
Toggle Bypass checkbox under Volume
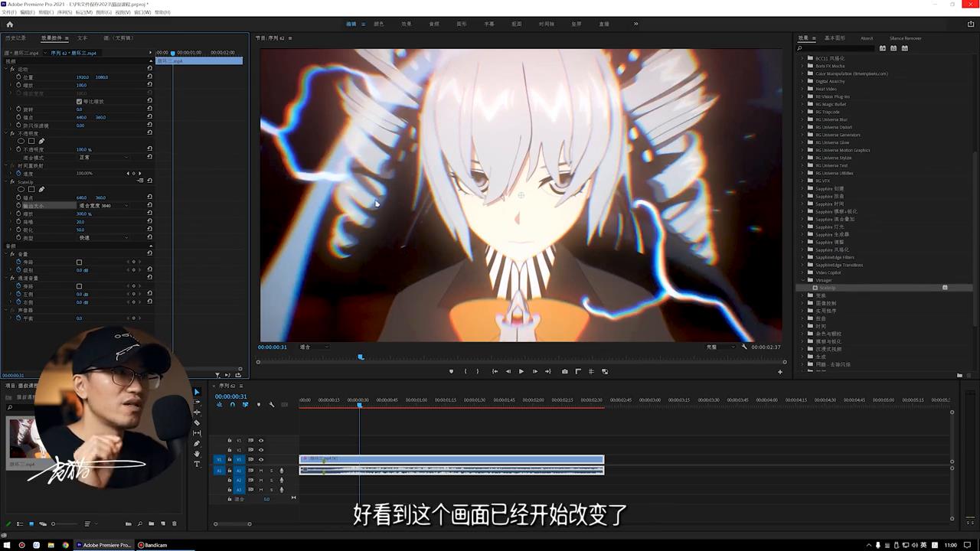click(79, 262)
